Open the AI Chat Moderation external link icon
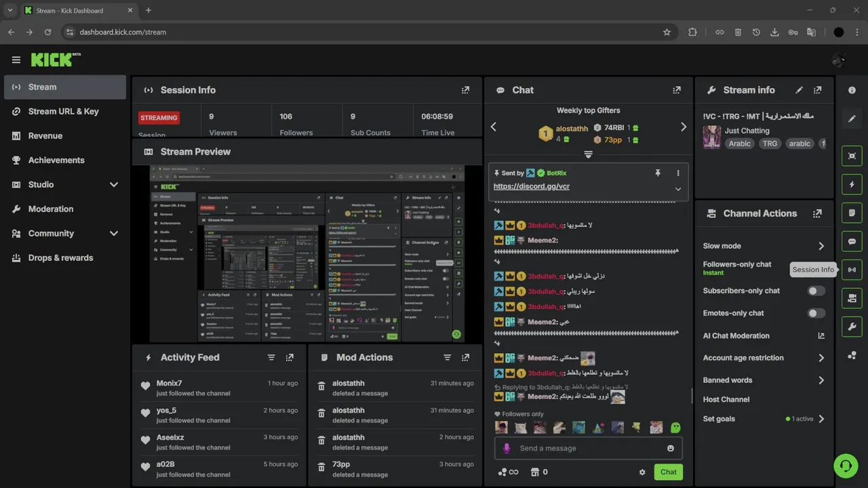Image resolution: width=868 pixels, height=488 pixels. coord(821,335)
